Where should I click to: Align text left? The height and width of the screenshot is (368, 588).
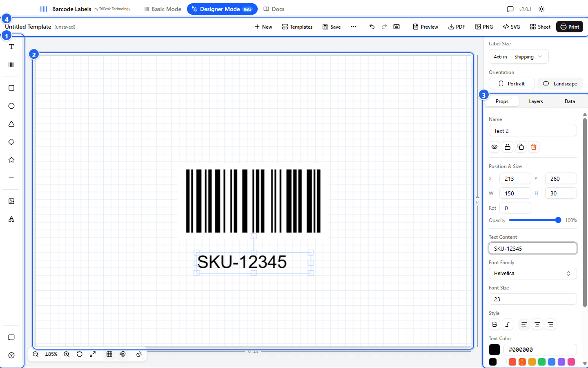coord(524,324)
